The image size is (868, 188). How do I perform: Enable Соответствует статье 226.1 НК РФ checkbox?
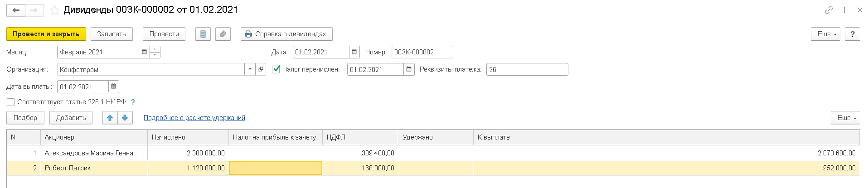pyautogui.click(x=11, y=102)
